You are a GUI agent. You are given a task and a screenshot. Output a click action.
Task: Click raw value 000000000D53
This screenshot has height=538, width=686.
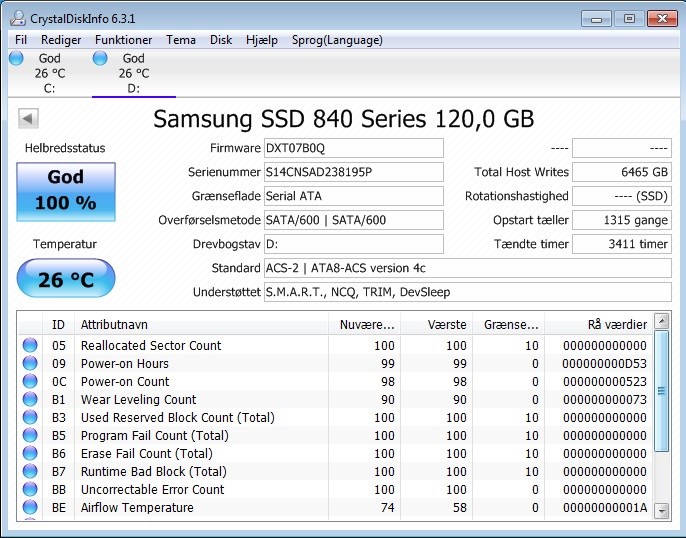coord(605,363)
